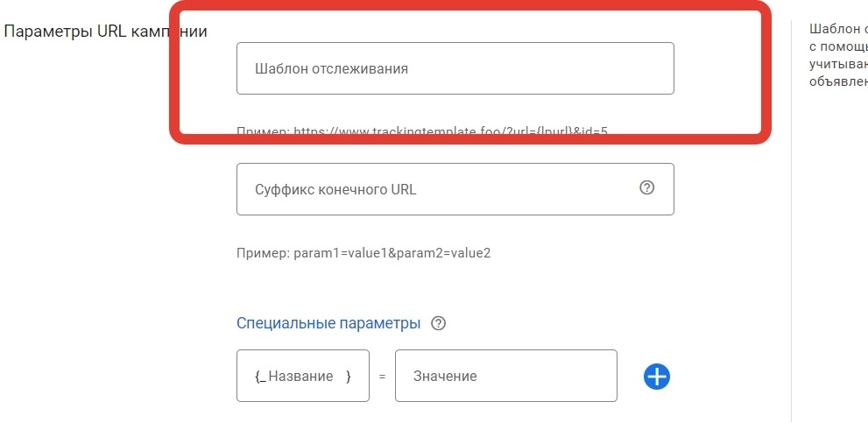Select the Значение parameter value field
Viewport: 868px width, 430px height.
tap(505, 376)
